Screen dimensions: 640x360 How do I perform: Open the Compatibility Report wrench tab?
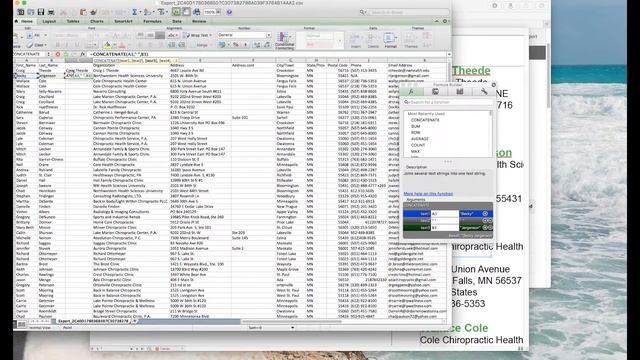(484, 91)
